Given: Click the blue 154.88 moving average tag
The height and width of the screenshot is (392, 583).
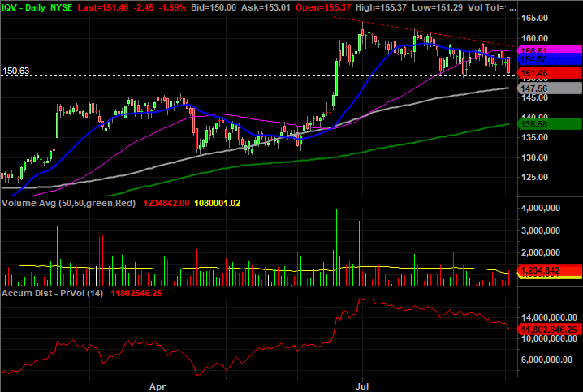Looking at the screenshot, I should point(550,59).
